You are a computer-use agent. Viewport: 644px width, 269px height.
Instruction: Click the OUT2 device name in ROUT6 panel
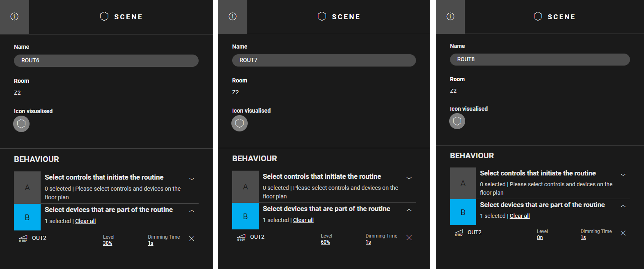(x=39, y=238)
